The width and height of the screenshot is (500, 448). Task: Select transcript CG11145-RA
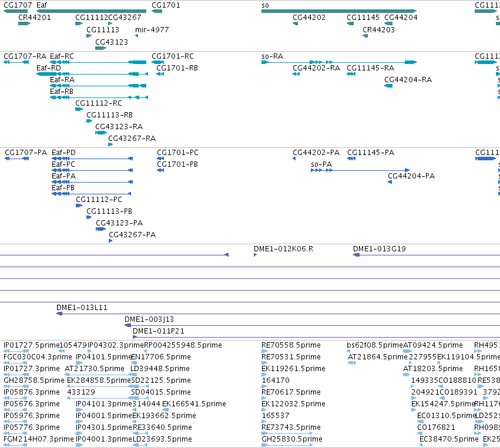[371, 68]
